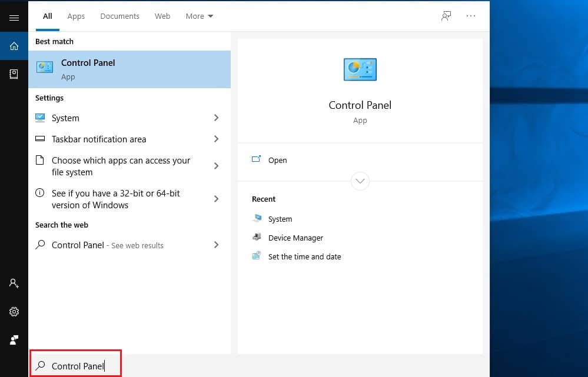Open the settings gear in the sidebar
The height and width of the screenshot is (377, 588).
(x=14, y=312)
